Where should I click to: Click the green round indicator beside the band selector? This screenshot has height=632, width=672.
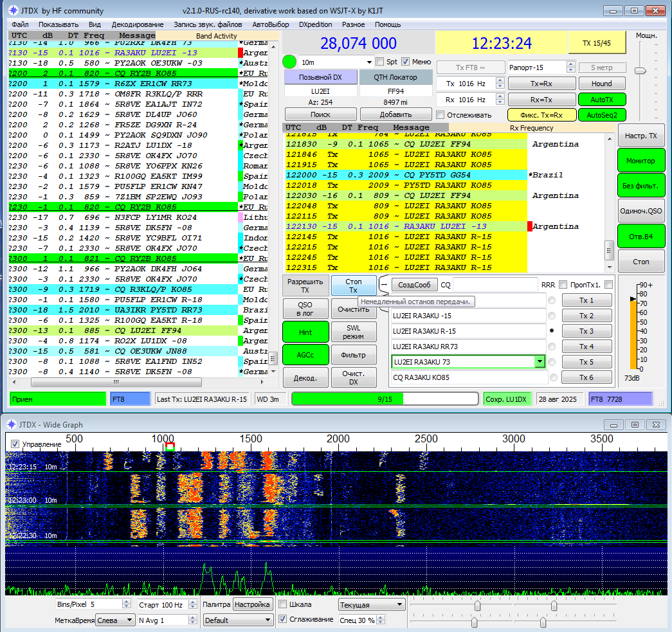coord(289,62)
